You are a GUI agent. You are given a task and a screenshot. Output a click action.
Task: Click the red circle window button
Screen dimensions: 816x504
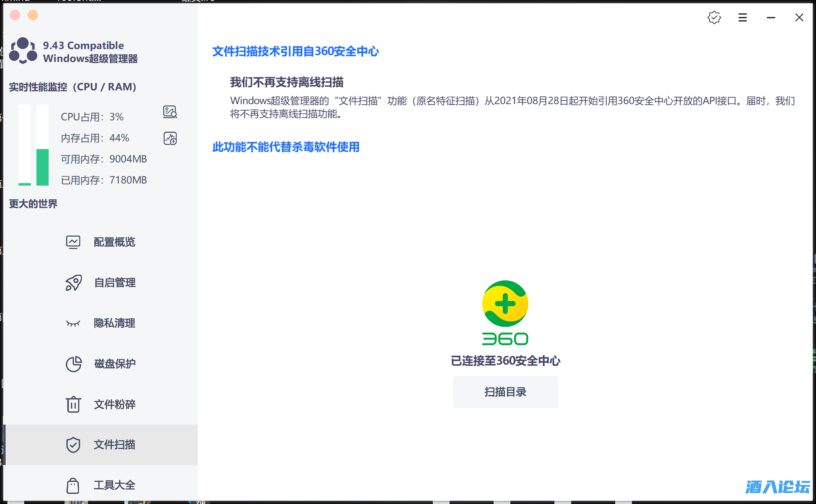click(x=15, y=15)
